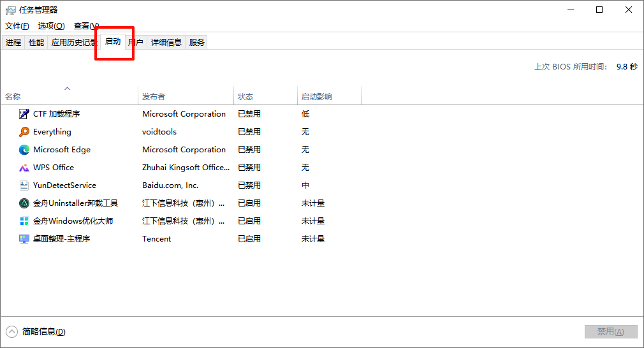Open the 文件(F) menu

point(17,26)
